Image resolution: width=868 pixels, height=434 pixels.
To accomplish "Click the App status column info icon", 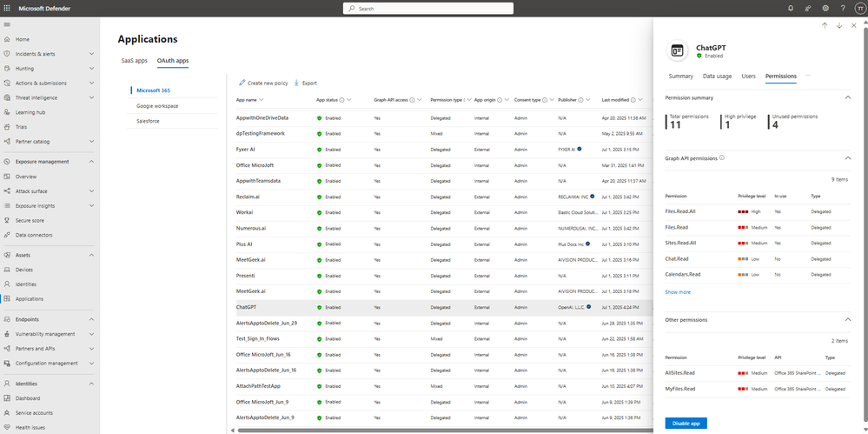I will [x=341, y=100].
